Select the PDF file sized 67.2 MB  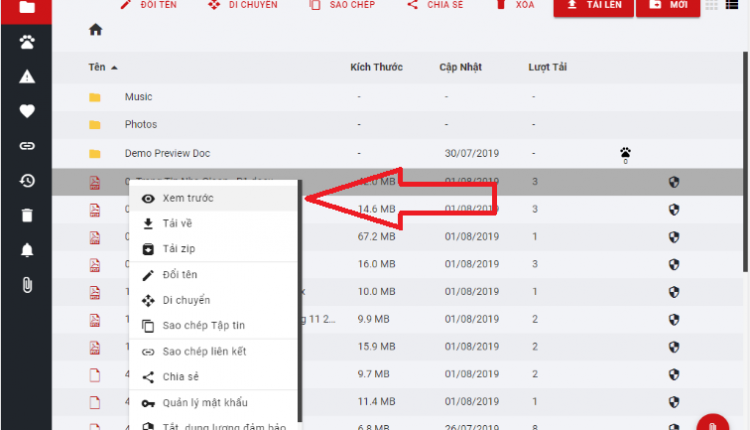click(95, 237)
